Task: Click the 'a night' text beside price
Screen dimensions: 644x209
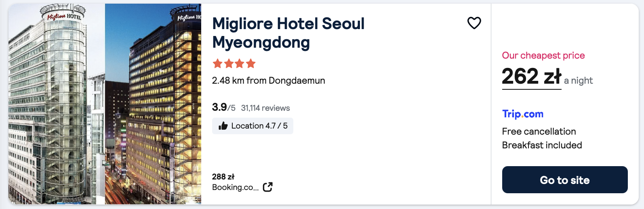Action: click(578, 80)
